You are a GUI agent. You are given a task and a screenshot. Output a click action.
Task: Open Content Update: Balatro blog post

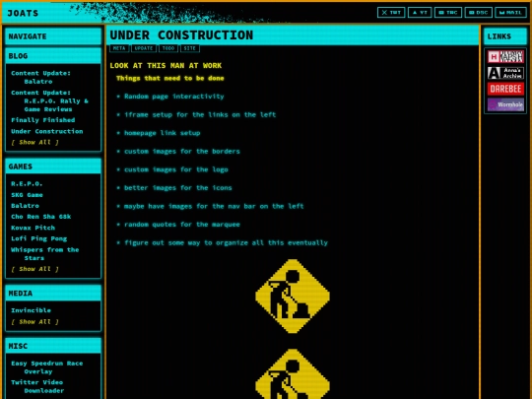point(40,77)
